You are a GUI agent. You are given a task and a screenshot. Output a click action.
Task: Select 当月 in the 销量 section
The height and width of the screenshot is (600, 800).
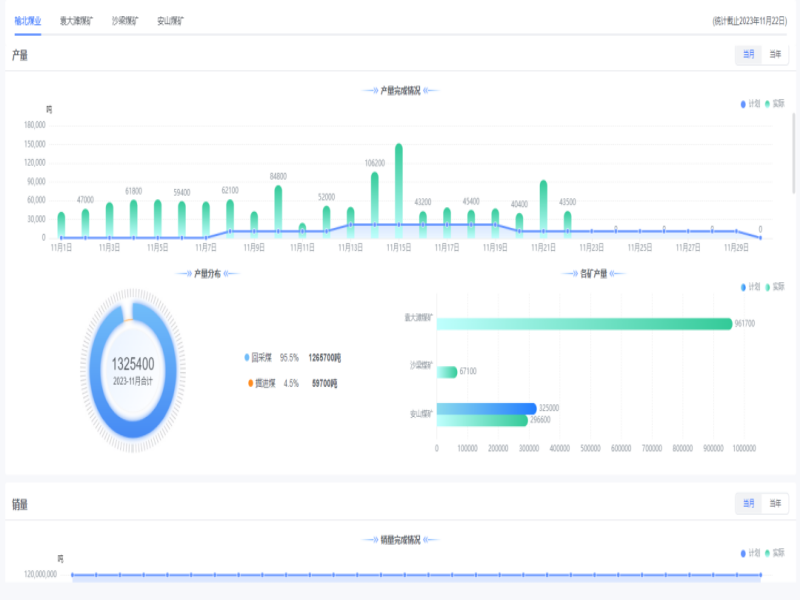click(748, 503)
